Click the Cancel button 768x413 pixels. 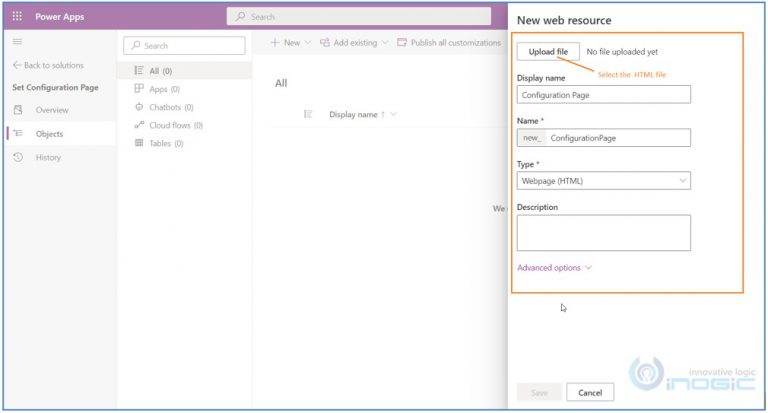(590, 392)
